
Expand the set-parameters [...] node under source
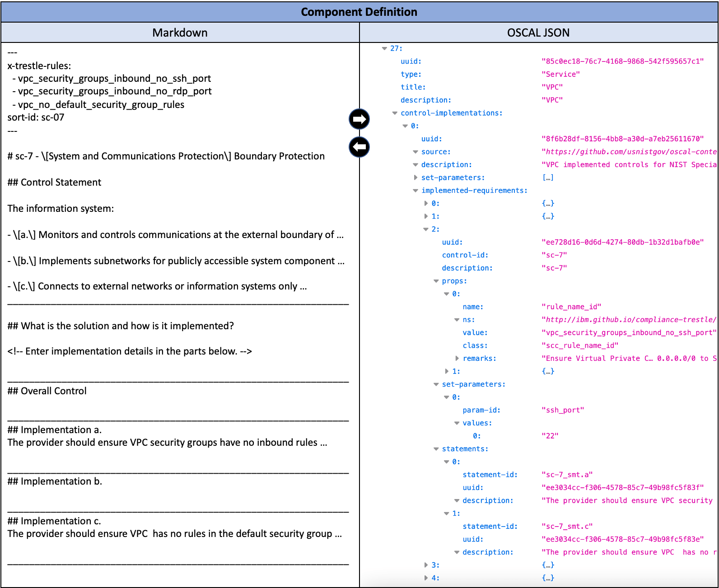coord(416,177)
